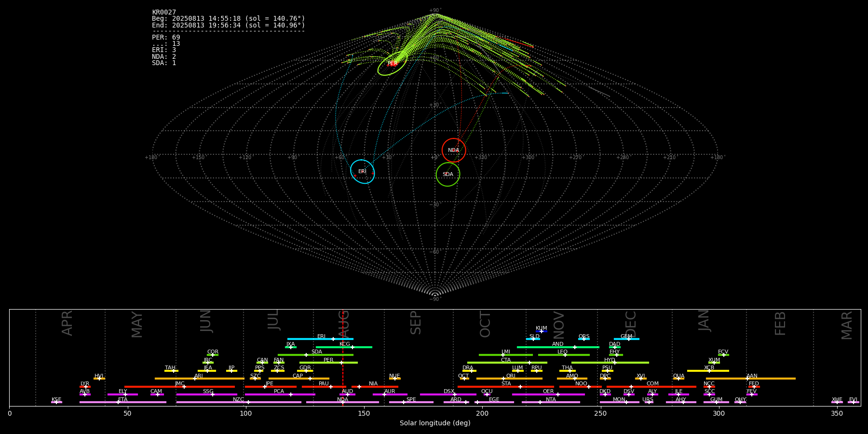Click the JMC shower bar in timeline
The image size is (868, 434).
pos(180,387)
